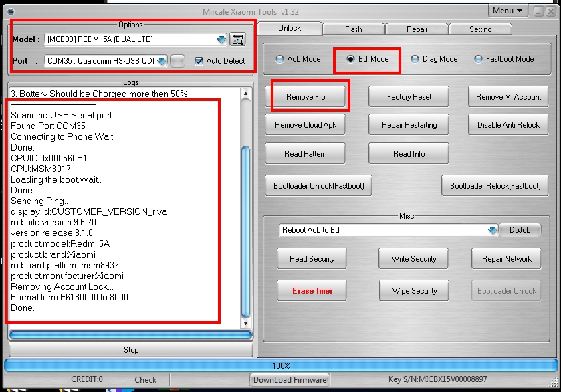This screenshot has height=392, width=561.
Task: Click the red Erase Imei button
Action: (312, 291)
